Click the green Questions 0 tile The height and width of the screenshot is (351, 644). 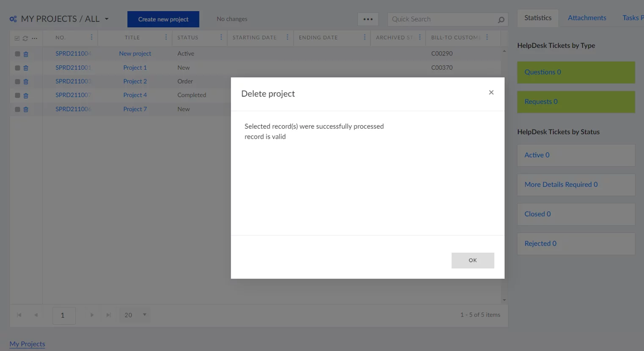(x=575, y=72)
